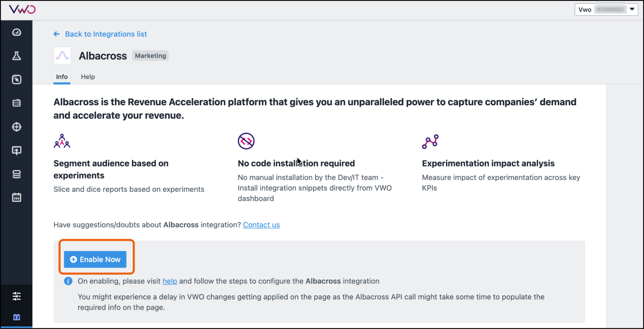This screenshot has height=329, width=644.
Task: Click the Experimentation impact graph icon
Action: tap(430, 142)
